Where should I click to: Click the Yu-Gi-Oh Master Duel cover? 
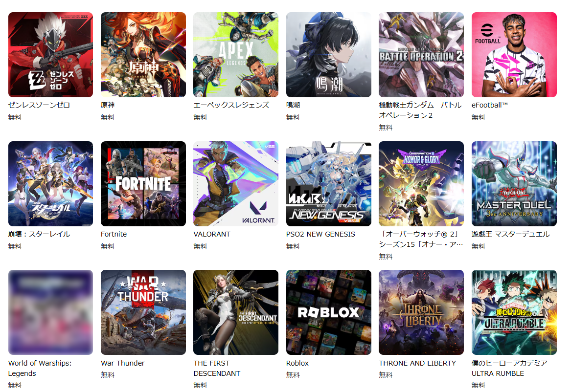(x=514, y=184)
